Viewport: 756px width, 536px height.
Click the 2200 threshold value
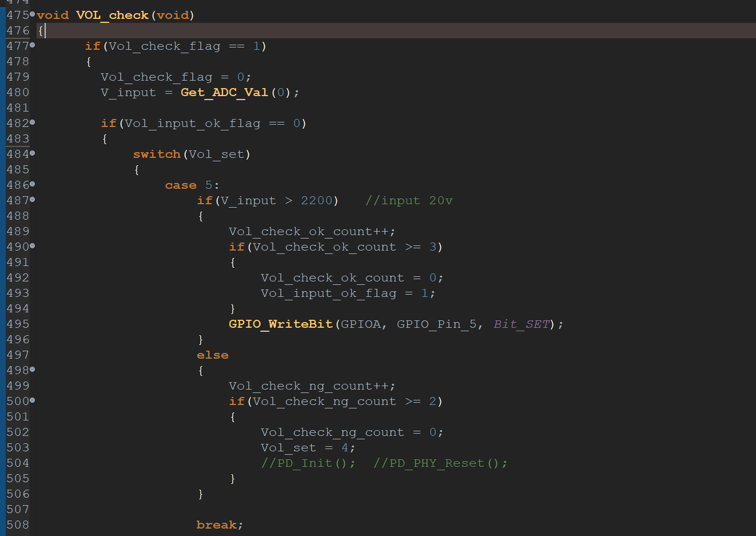[317, 201]
